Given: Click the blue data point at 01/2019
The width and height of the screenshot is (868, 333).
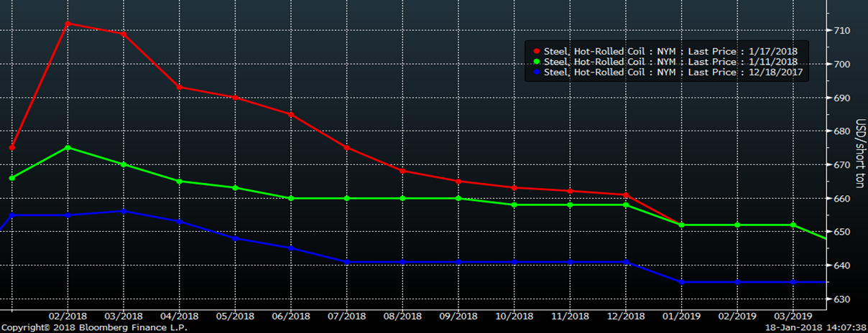Looking at the screenshot, I should point(681,282).
